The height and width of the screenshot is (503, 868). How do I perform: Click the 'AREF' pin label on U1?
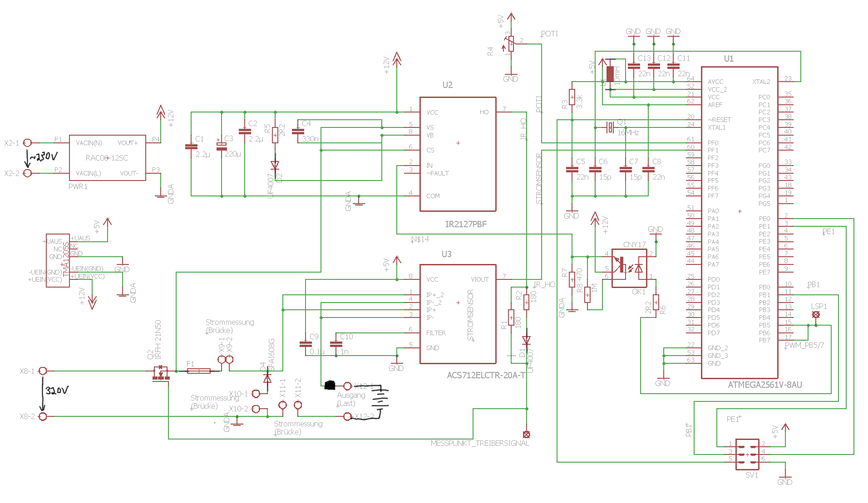click(x=715, y=105)
